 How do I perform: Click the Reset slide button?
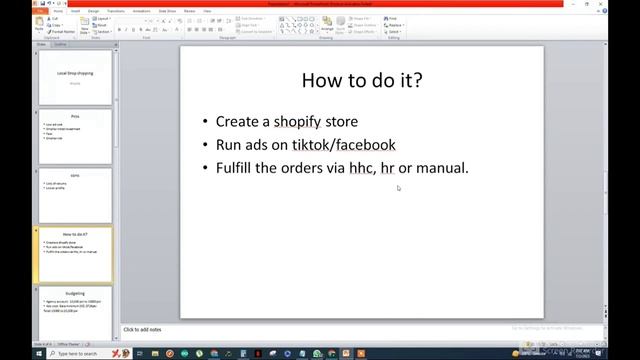click(x=99, y=25)
